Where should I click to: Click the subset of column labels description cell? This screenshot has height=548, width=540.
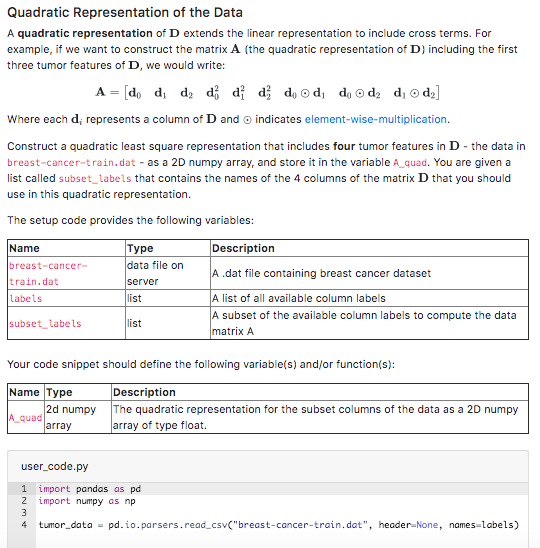pyautogui.click(x=369, y=323)
